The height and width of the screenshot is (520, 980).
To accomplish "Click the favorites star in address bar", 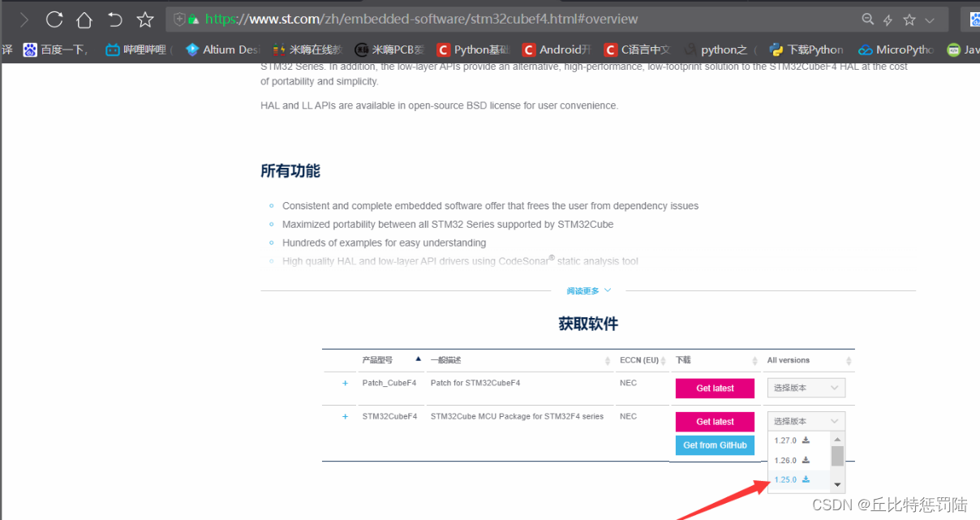I will (x=909, y=19).
